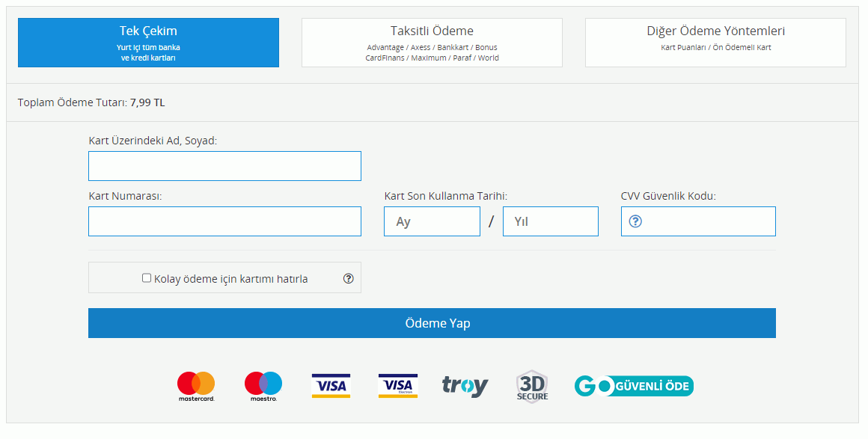Open help for remembering card option
868x439 pixels.
tap(348, 278)
